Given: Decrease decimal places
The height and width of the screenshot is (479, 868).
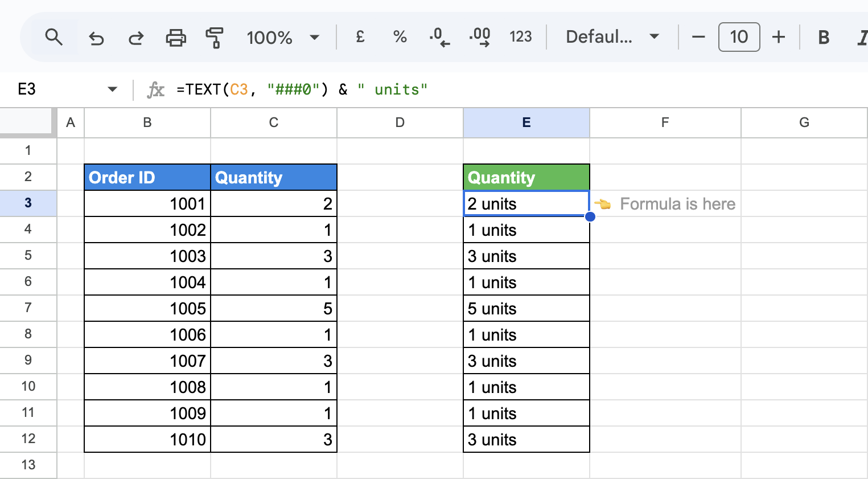Looking at the screenshot, I should click(x=439, y=37).
